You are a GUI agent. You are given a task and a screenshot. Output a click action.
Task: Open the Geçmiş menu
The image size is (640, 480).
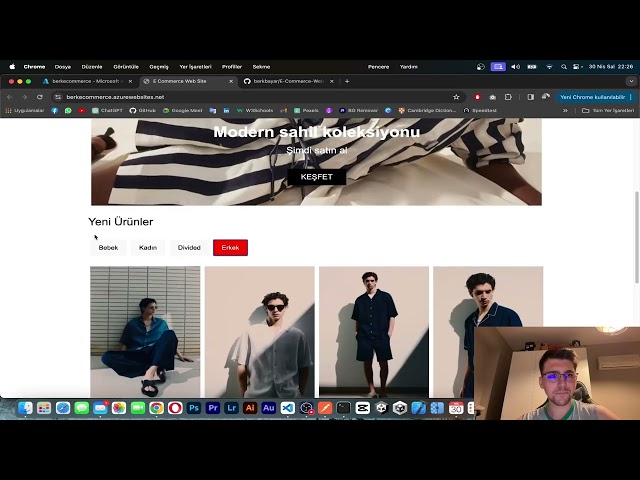159,67
